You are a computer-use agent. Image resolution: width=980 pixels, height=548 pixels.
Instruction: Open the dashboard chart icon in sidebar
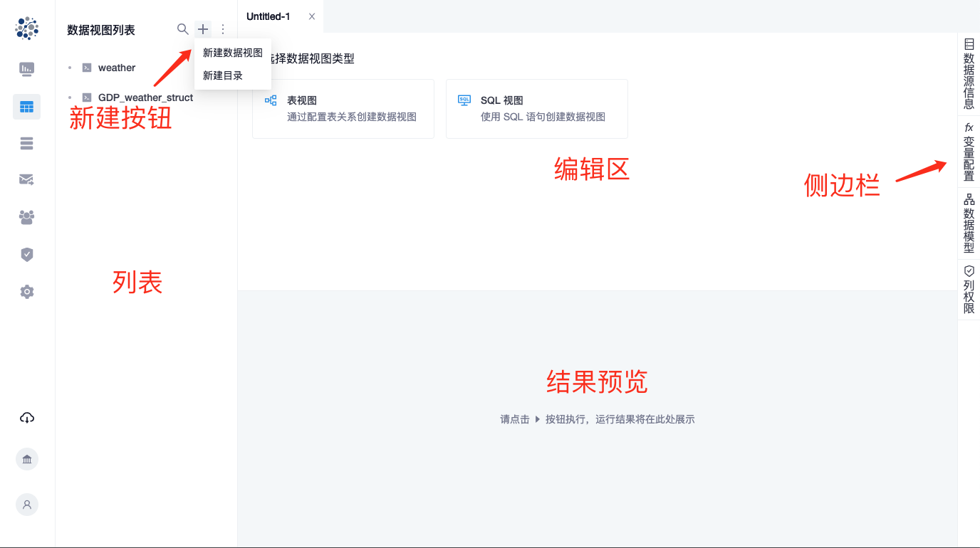click(27, 69)
